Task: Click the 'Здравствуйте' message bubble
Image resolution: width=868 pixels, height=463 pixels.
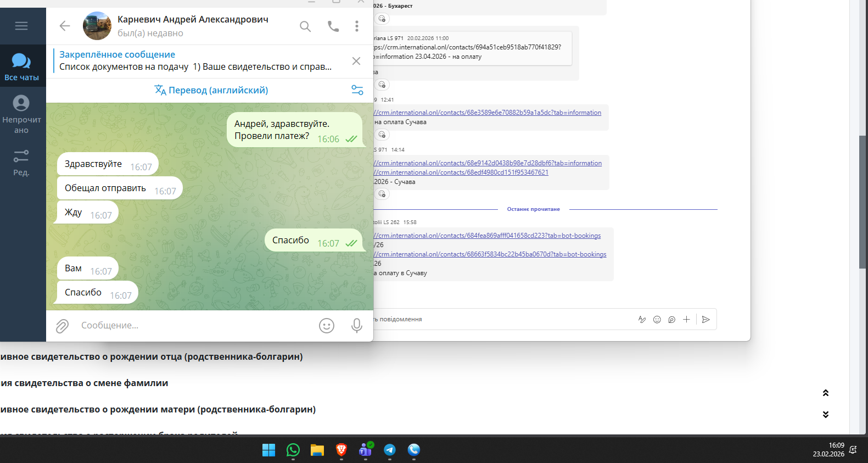Action: pos(108,164)
